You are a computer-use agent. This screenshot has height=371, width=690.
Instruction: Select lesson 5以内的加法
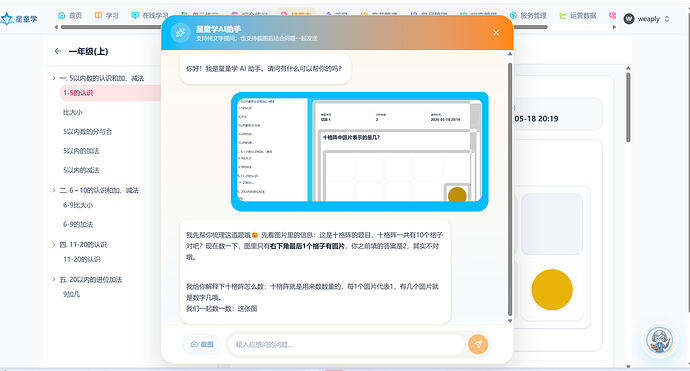[x=81, y=151]
